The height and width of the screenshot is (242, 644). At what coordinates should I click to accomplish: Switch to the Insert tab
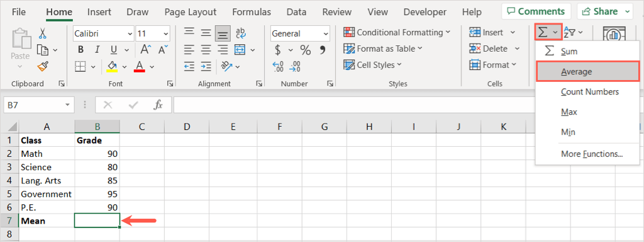pyautogui.click(x=99, y=12)
